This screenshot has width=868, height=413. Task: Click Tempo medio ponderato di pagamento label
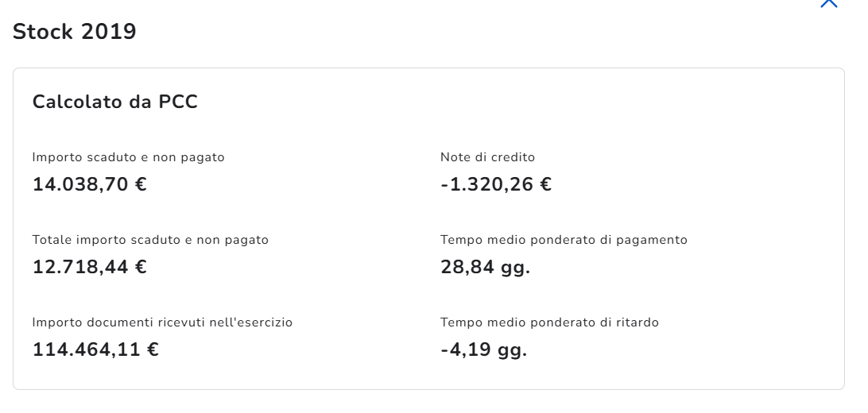pos(564,240)
